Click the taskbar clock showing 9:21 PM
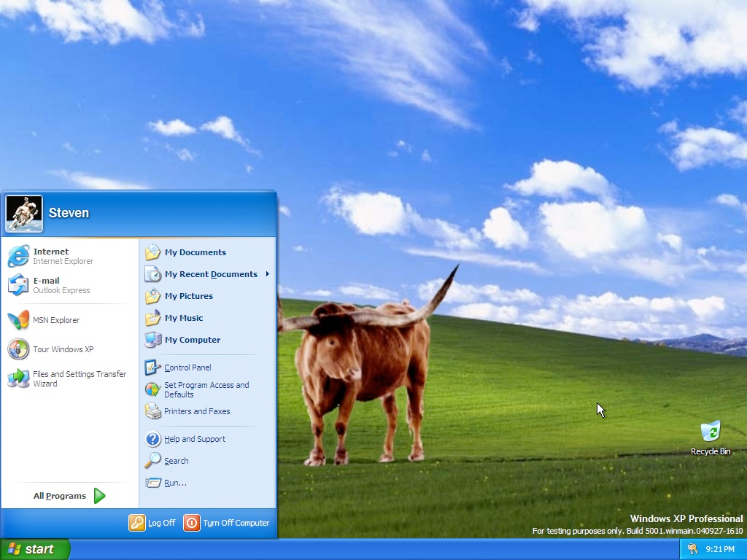Image resolution: width=747 pixels, height=560 pixels. point(720,549)
